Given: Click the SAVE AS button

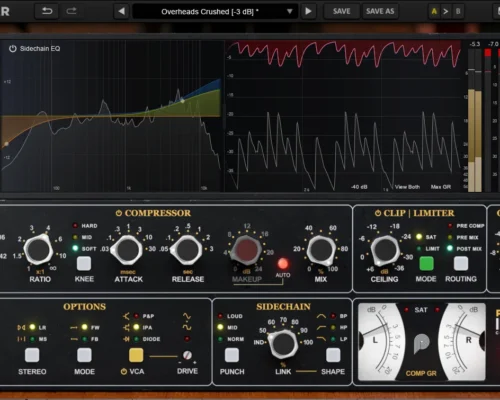Looking at the screenshot, I should pyautogui.click(x=380, y=11).
